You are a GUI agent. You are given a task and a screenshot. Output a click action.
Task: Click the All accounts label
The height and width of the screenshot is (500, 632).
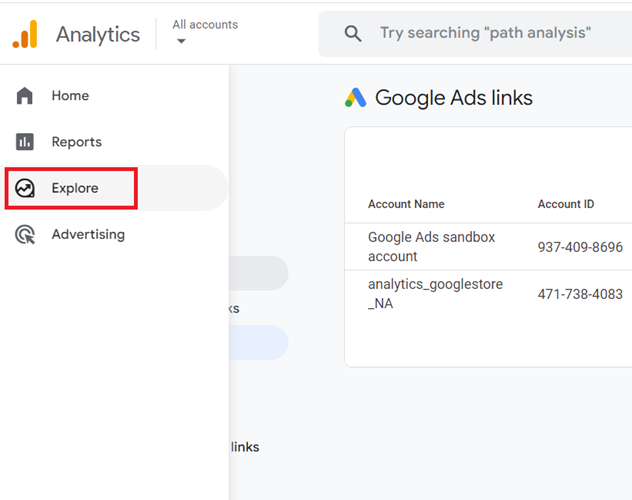point(205,25)
